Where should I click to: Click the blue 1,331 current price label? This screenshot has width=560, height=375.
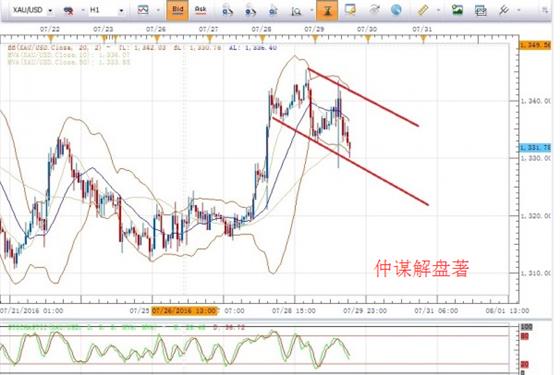pos(535,147)
